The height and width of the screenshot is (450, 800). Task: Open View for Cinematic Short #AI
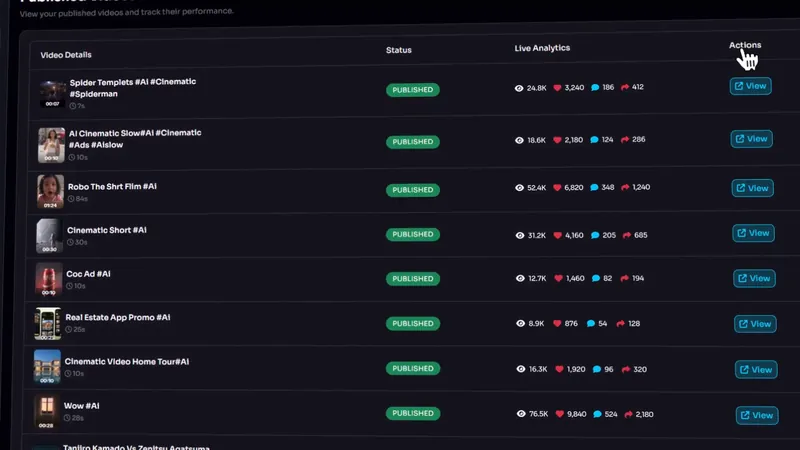[754, 233]
